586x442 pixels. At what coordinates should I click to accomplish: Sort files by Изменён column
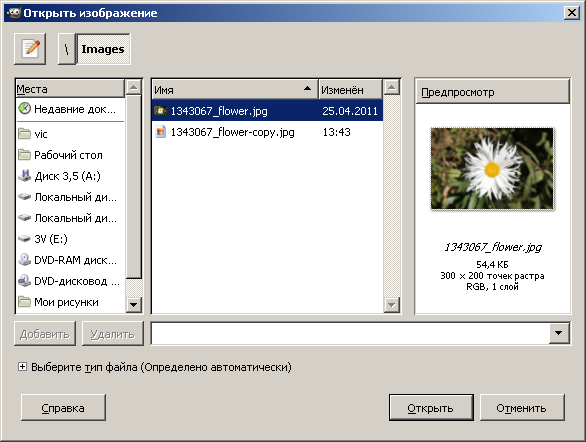pyautogui.click(x=351, y=89)
